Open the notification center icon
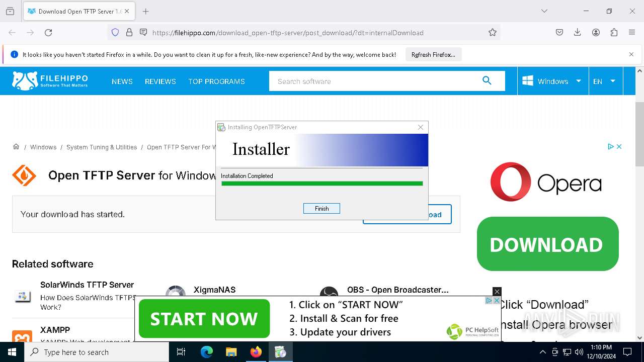The image size is (644, 362). click(627, 352)
